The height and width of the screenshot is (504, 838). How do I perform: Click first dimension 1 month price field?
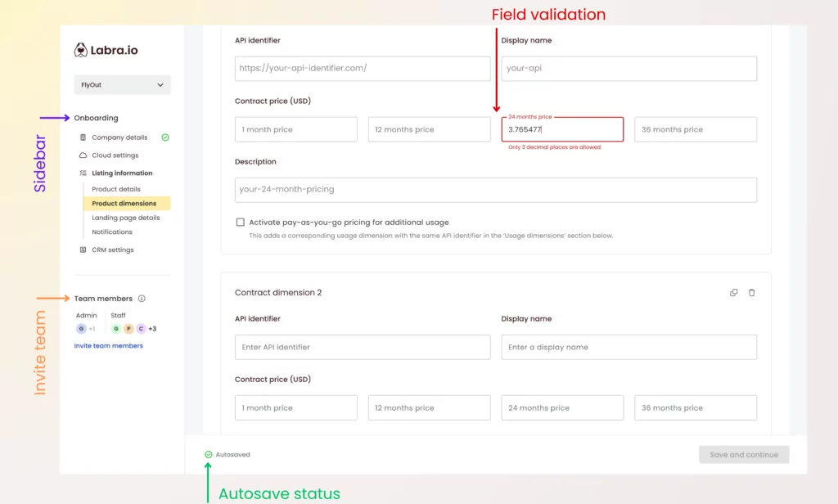296,129
